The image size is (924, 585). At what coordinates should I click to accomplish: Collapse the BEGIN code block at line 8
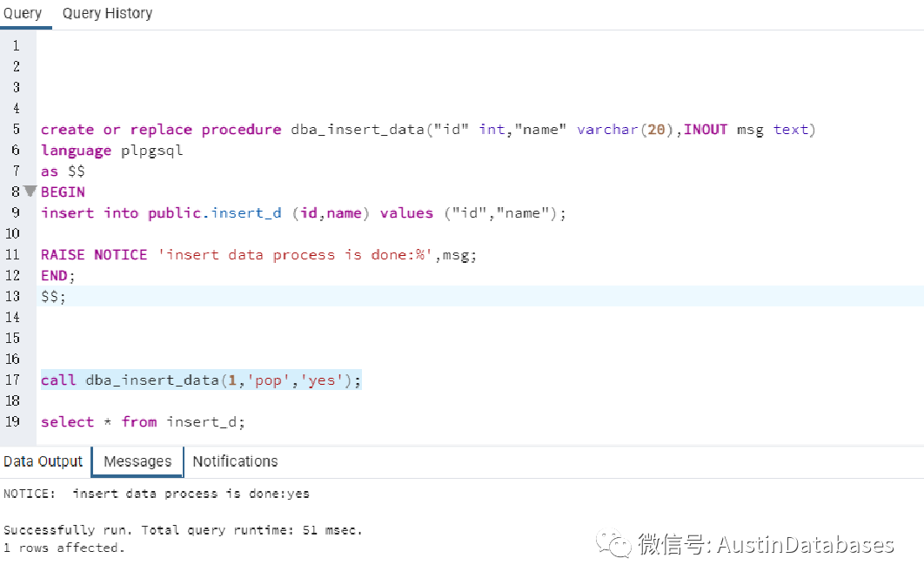tap(30, 192)
